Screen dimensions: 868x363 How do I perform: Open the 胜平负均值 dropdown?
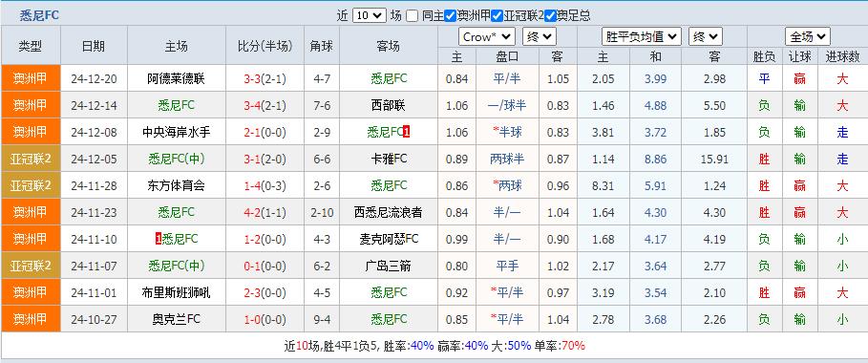pos(642,37)
